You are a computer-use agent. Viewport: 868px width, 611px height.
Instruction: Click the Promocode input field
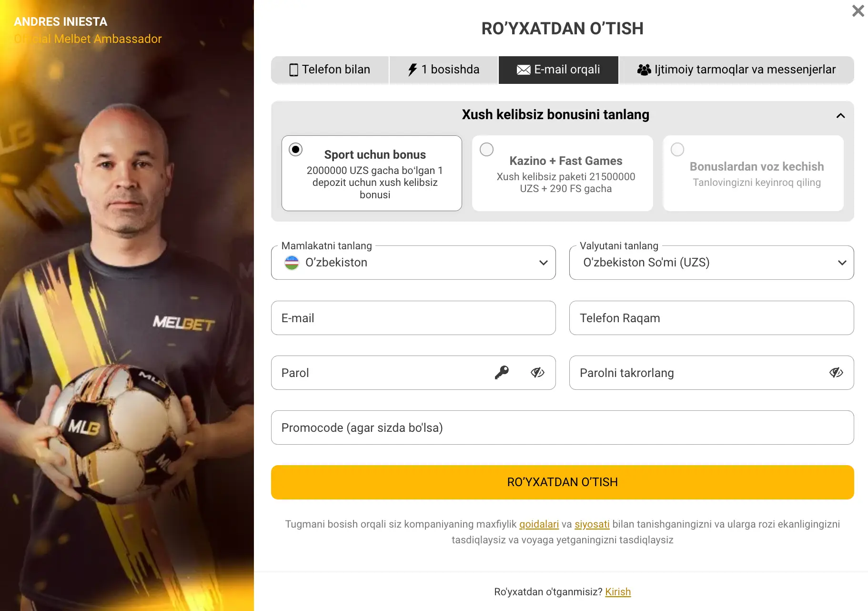coord(562,428)
